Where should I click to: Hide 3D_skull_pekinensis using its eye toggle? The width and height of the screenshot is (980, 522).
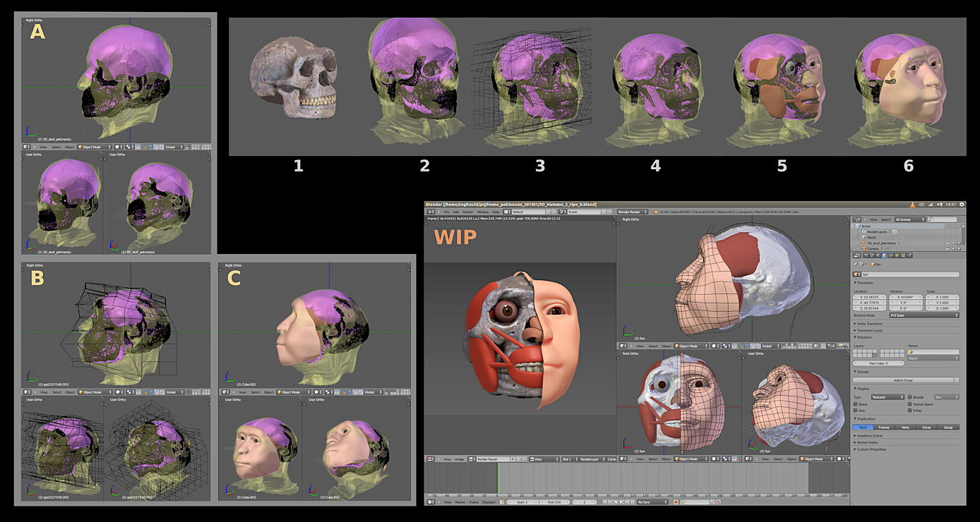pos(948,243)
